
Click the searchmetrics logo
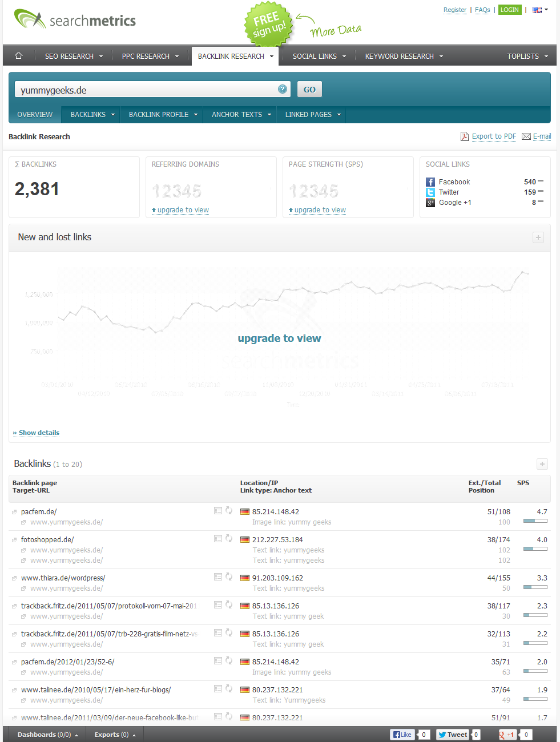(75, 20)
